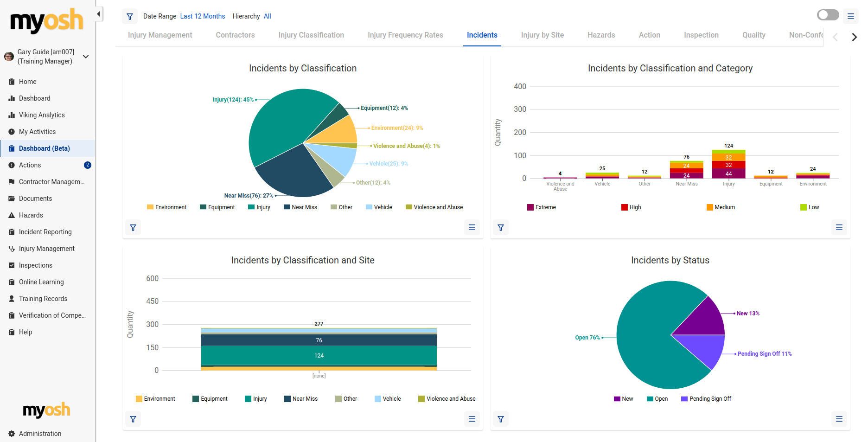Toggle Extreme series in category legend
The height and width of the screenshot is (442, 868).
pyautogui.click(x=541, y=207)
